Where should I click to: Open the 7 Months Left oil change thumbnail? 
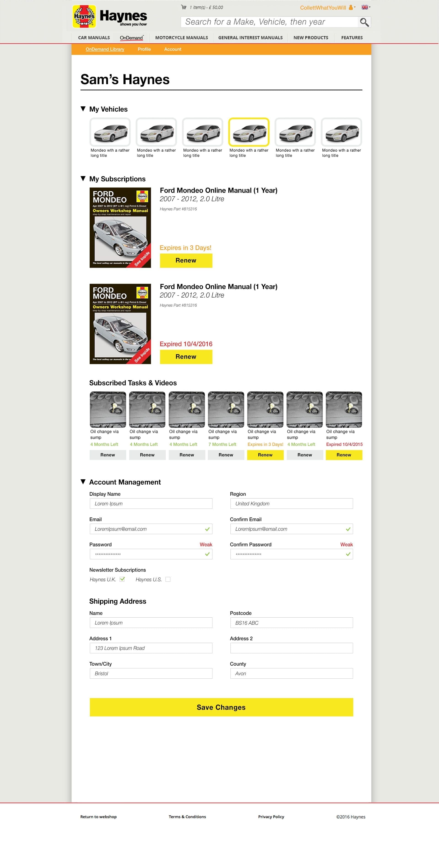coord(226,409)
